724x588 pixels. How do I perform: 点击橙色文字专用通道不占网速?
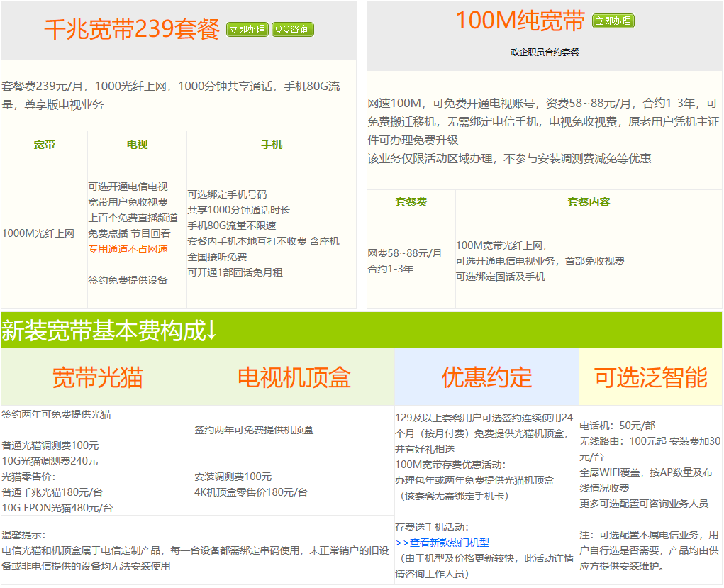tap(130, 249)
